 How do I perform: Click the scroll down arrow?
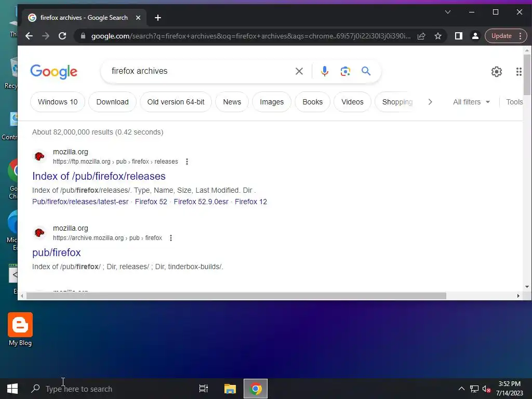[x=527, y=287]
